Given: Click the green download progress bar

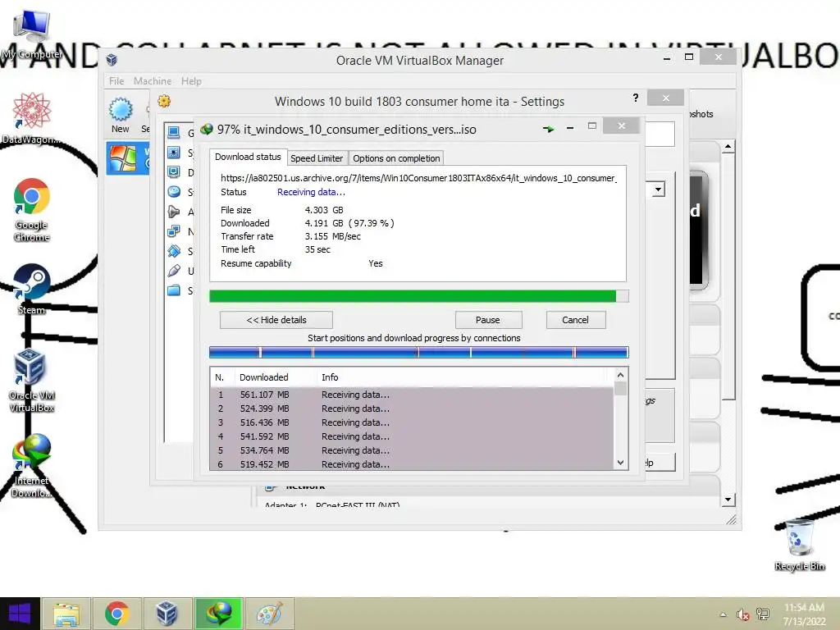Looking at the screenshot, I should [419, 296].
